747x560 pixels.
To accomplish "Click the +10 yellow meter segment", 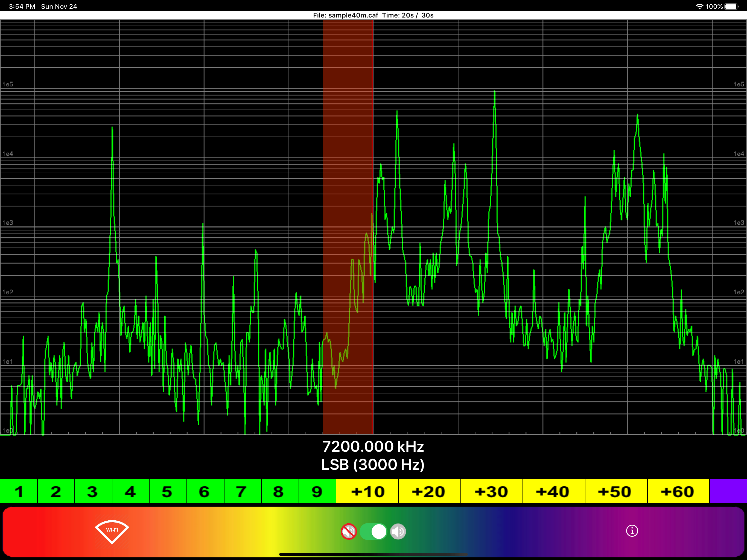I will (367, 491).
